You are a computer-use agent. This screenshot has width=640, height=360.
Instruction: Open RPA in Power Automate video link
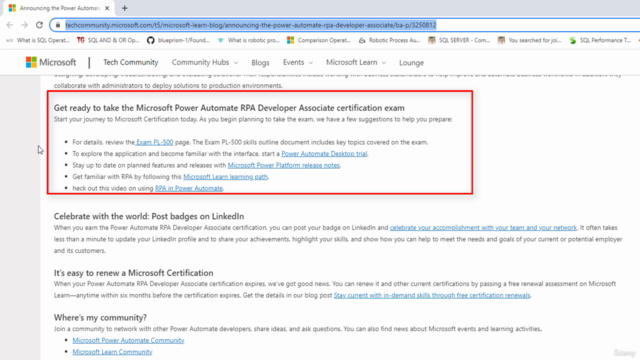(189, 188)
